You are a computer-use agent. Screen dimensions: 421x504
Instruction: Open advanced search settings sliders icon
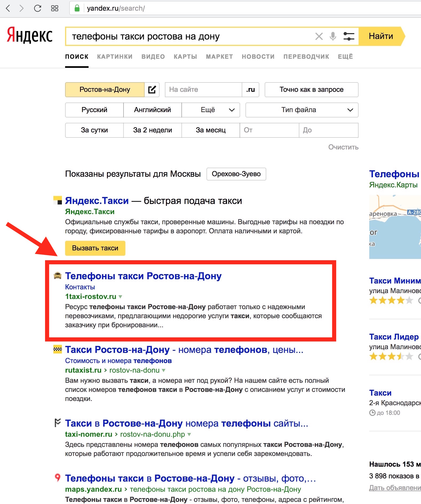point(349,36)
